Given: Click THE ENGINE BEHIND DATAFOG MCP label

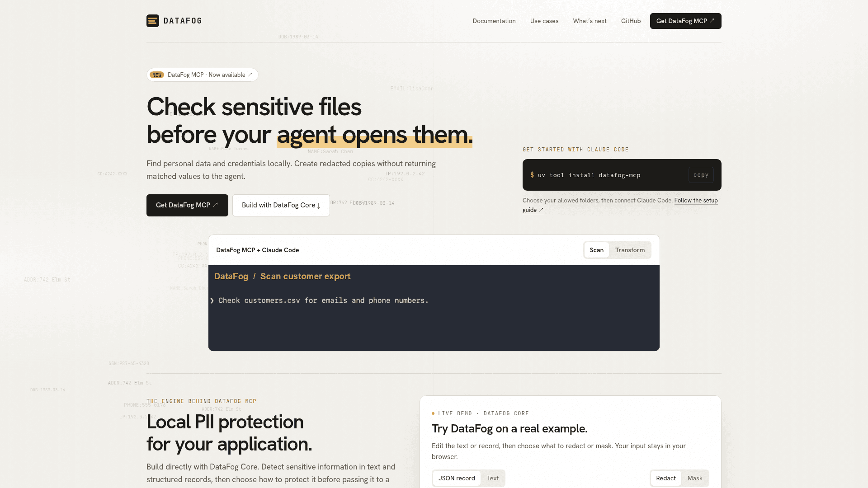Looking at the screenshot, I should [x=202, y=401].
